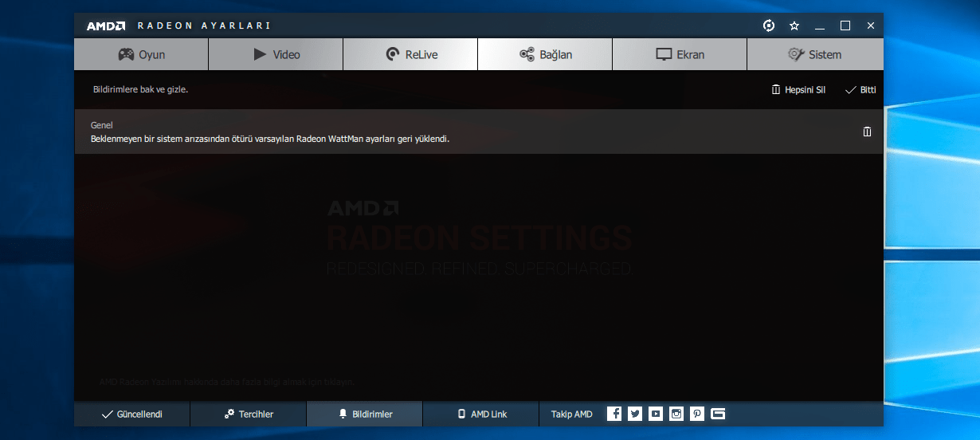Switch to the Video tab

[276, 54]
